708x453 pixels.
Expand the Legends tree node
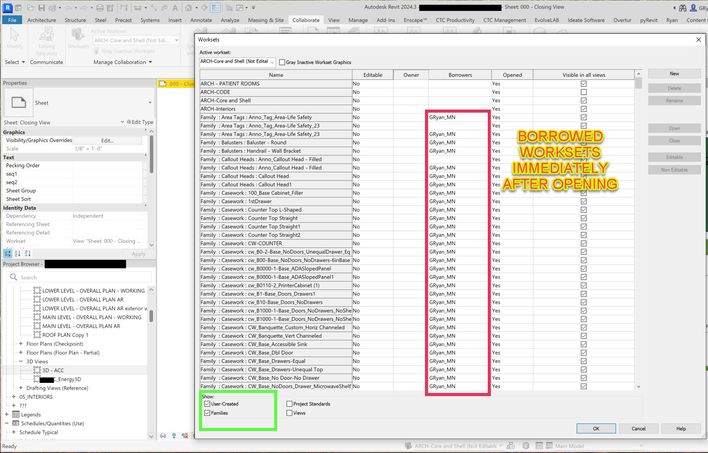[x=6, y=414]
